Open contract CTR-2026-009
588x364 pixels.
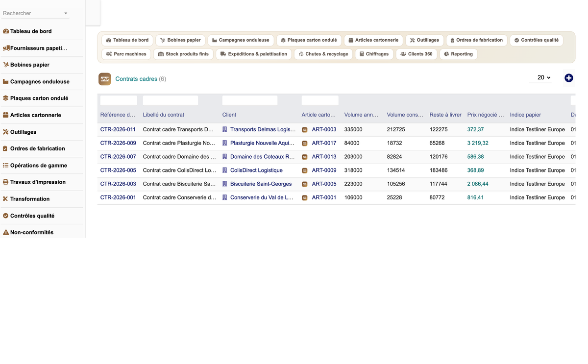click(x=118, y=144)
